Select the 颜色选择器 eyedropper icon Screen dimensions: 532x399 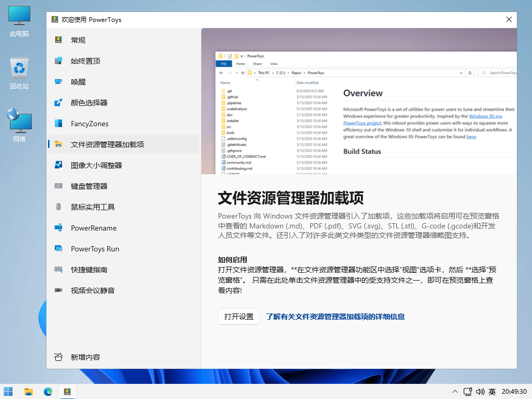(x=58, y=102)
